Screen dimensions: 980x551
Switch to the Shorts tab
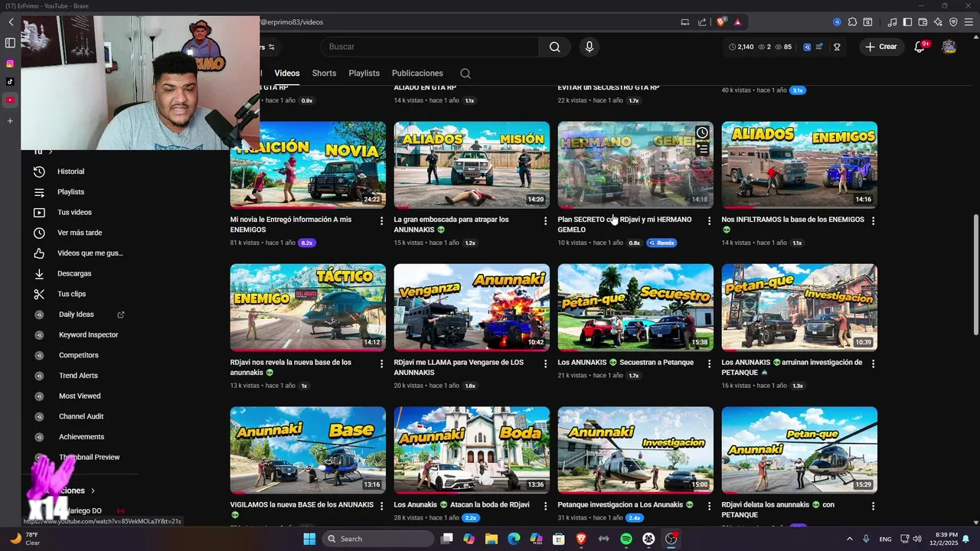pos(324,73)
